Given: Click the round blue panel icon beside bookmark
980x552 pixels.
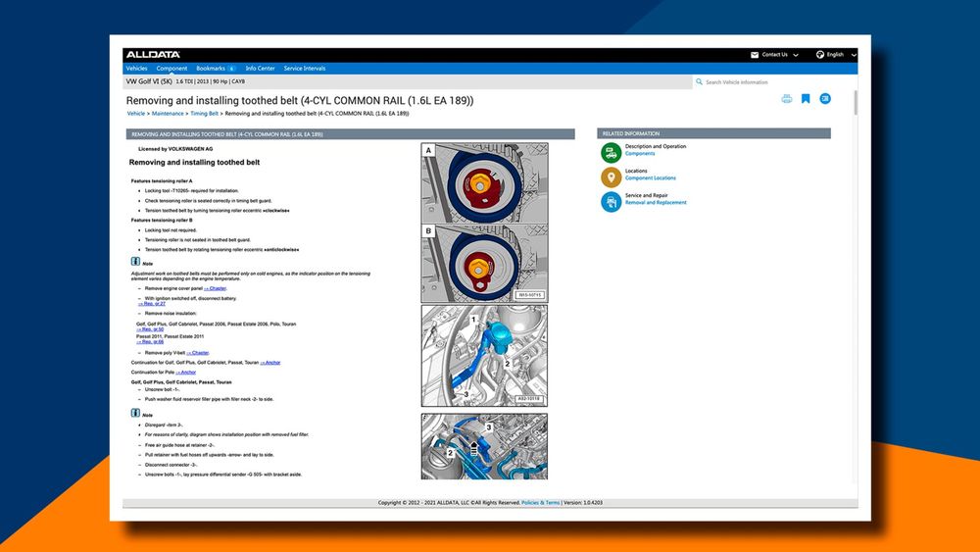Looking at the screenshot, I should tap(825, 99).
